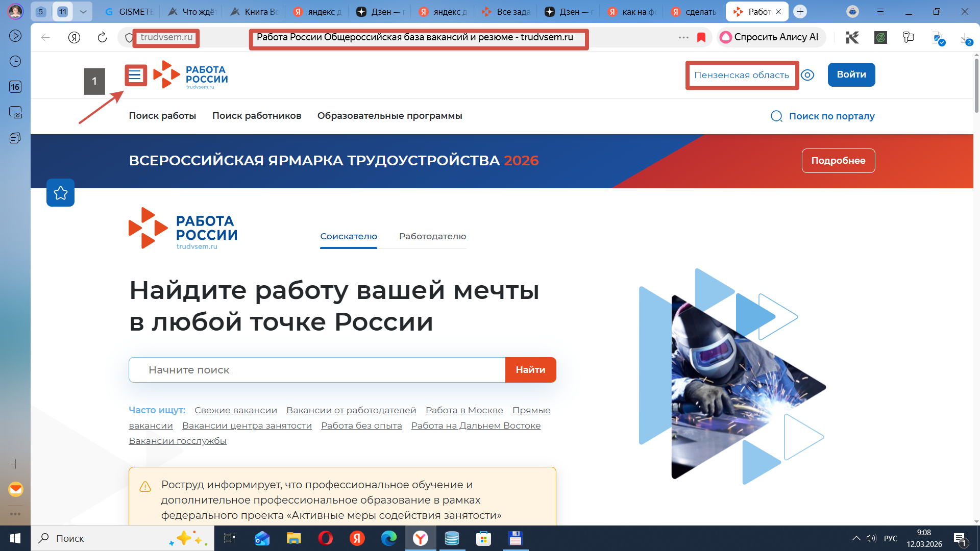This screenshot has height=551, width=980.
Task: Open browser history clock icon in sidebar
Action: tap(15, 61)
